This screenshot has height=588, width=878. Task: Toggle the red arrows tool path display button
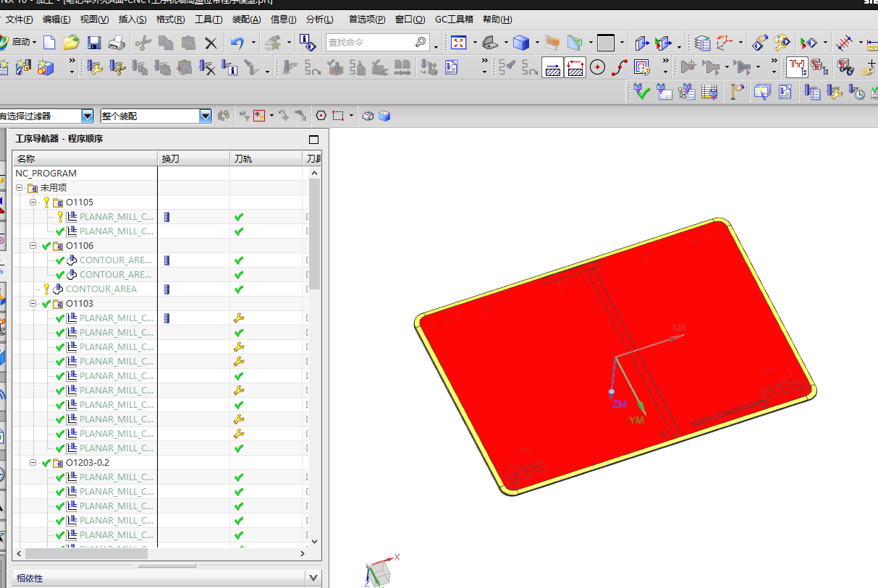[575, 68]
